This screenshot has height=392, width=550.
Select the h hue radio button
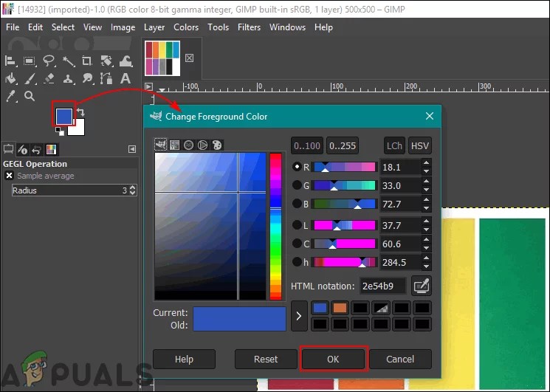[297, 262]
